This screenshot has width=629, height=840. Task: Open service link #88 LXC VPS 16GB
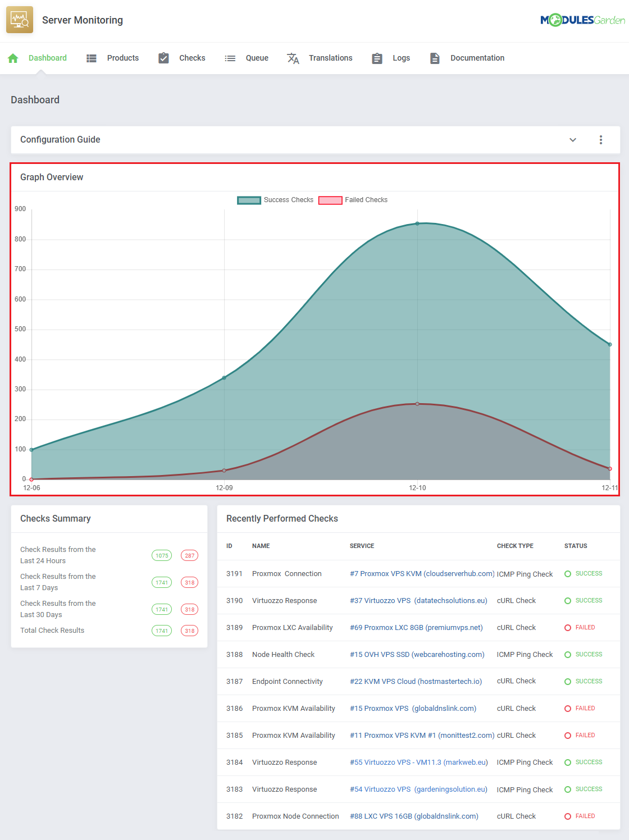[414, 816]
